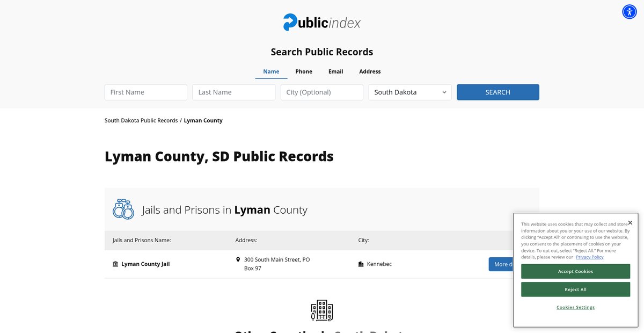Switch to the Phone search tab
The width and height of the screenshot is (644, 333).
[x=304, y=71]
